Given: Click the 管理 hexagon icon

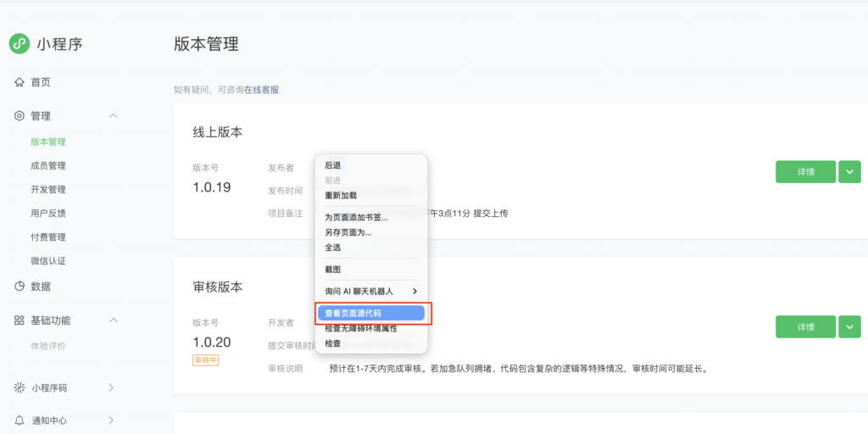Looking at the screenshot, I should [19, 116].
